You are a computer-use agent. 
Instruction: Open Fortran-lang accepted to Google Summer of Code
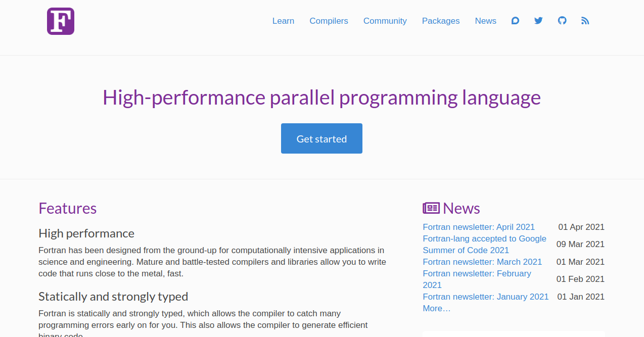484,245
